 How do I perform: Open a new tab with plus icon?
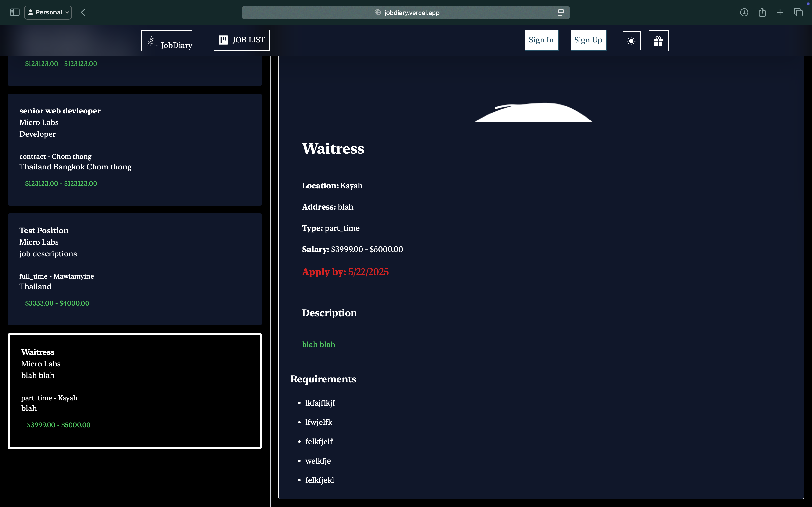[x=780, y=12]
